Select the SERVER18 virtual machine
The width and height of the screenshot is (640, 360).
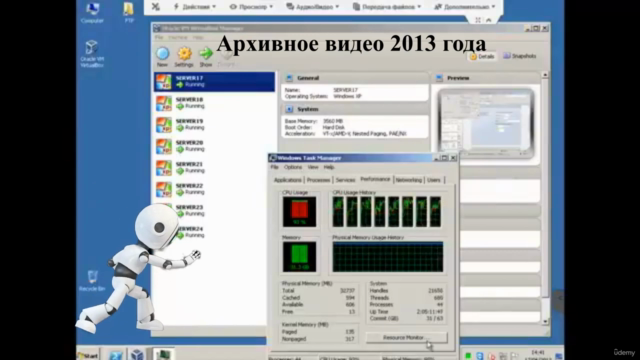coord(214,103)
